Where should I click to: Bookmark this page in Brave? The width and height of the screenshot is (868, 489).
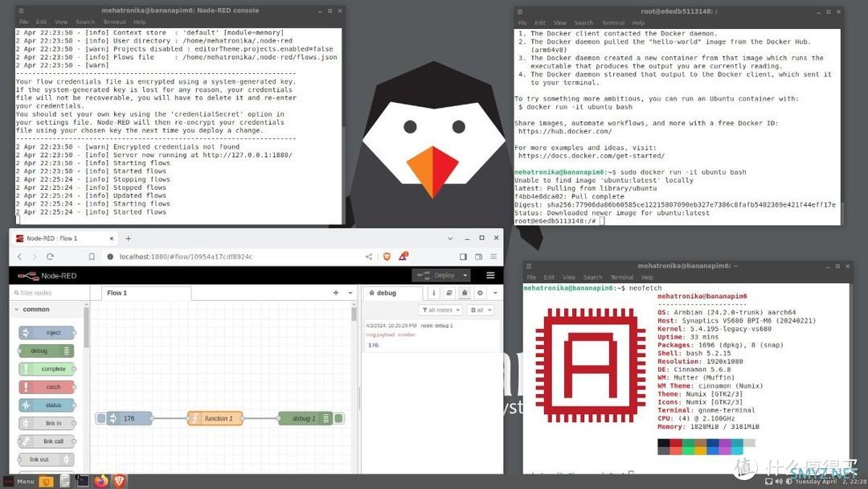92,257
